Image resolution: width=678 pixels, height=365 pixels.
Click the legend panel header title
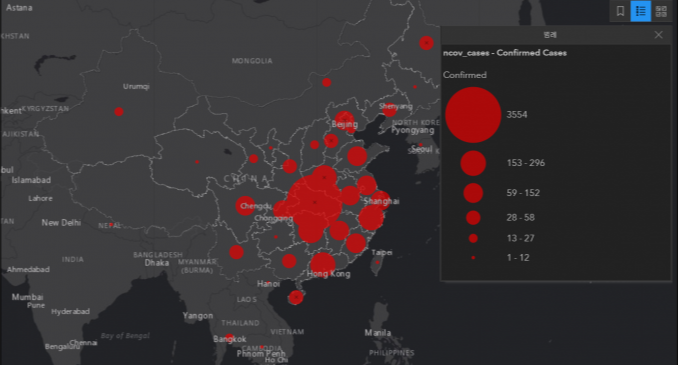tap(550, 35)
